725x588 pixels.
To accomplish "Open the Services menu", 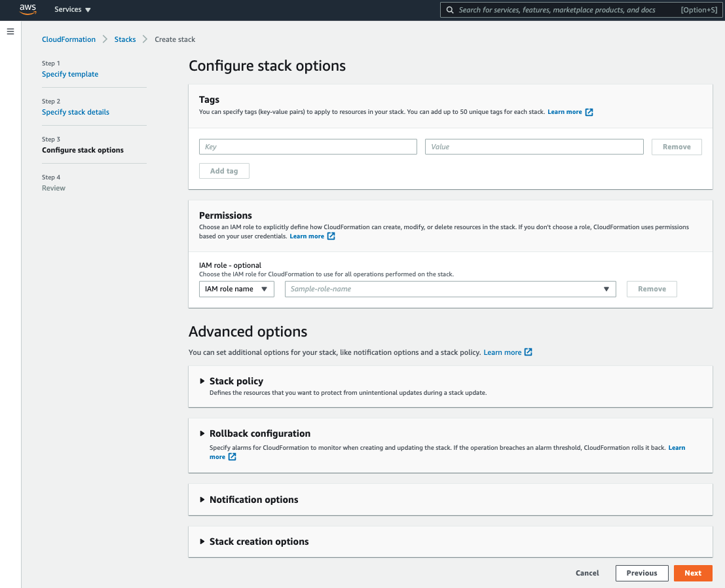I will point(72,9).
